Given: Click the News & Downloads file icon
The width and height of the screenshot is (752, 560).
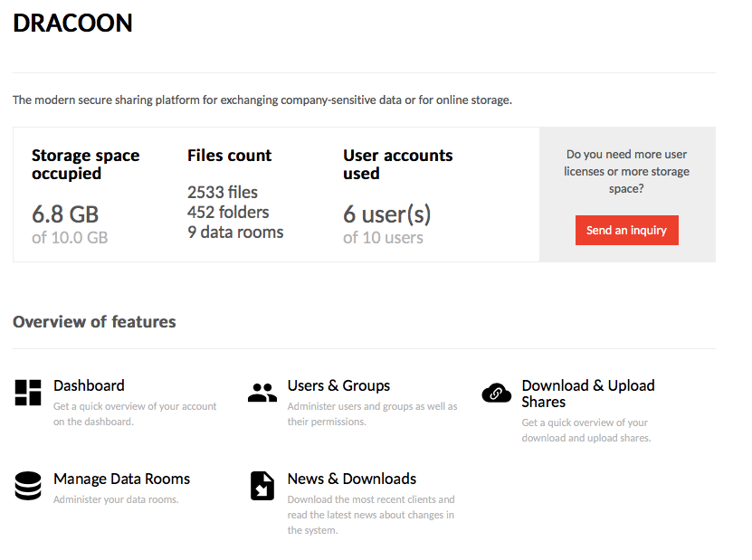Looking at the screenshot, I should (x=262, y=486).
